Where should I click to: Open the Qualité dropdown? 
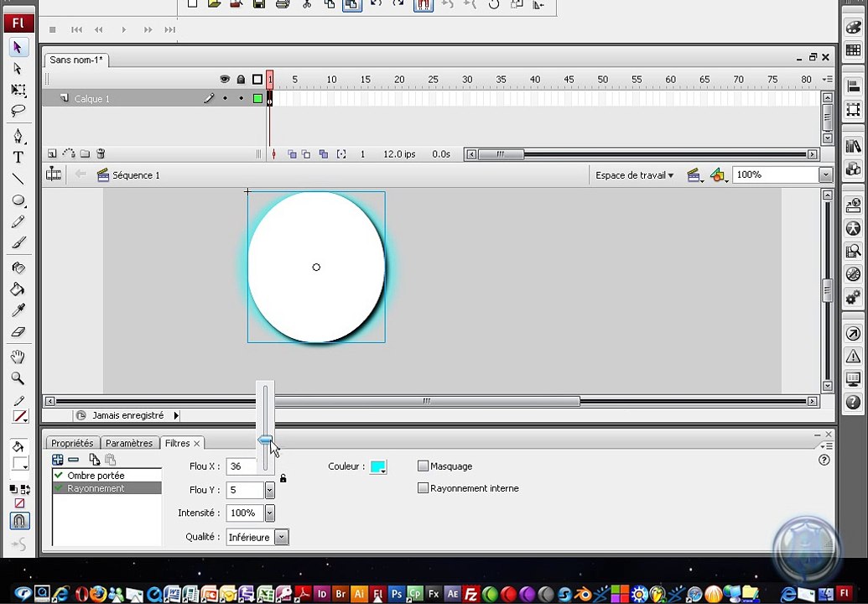(x=281, y=537)
